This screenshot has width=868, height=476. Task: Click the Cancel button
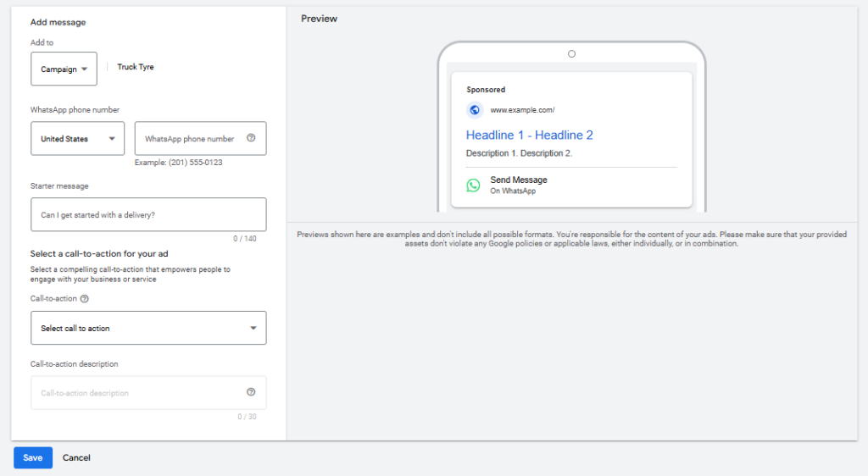tap(76, 457)
